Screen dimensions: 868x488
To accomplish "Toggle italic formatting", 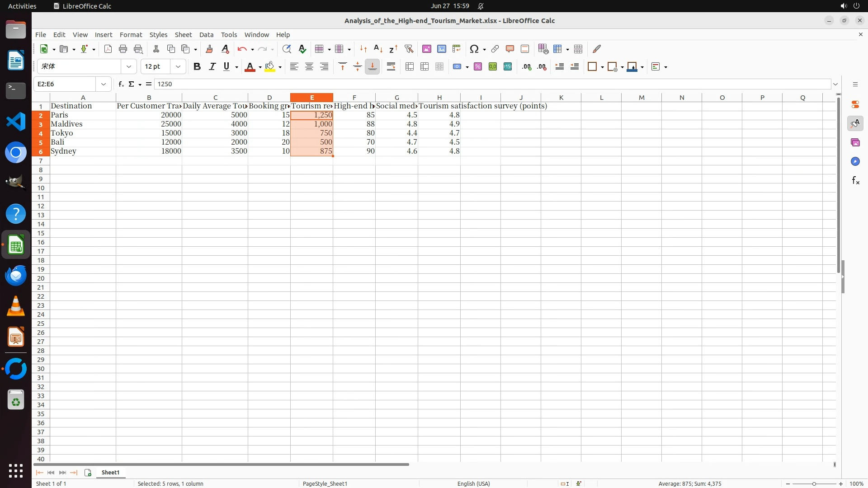I will pos(212,67).
